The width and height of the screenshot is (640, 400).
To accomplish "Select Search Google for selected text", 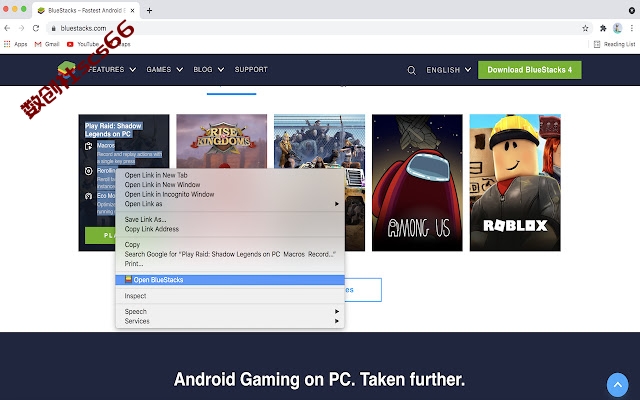I will tap(230, 254).
